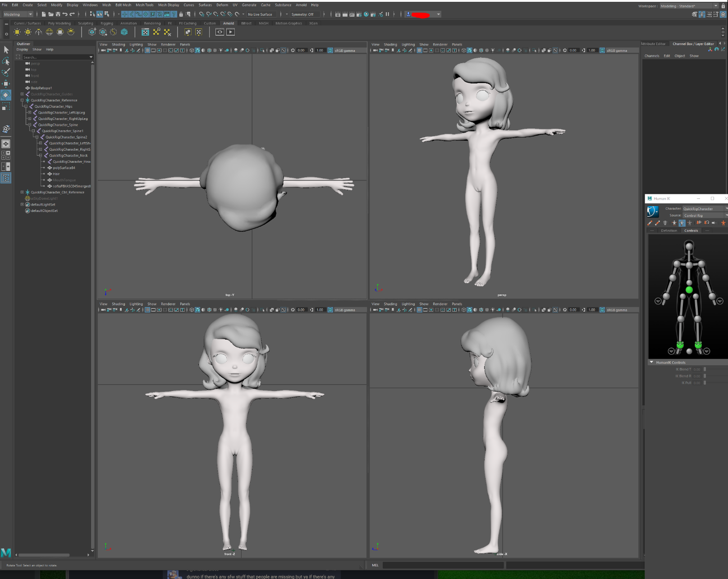Click the lock selection padlock icon
The height and width of the screenshot is (579, 728).
click(181, 14)
